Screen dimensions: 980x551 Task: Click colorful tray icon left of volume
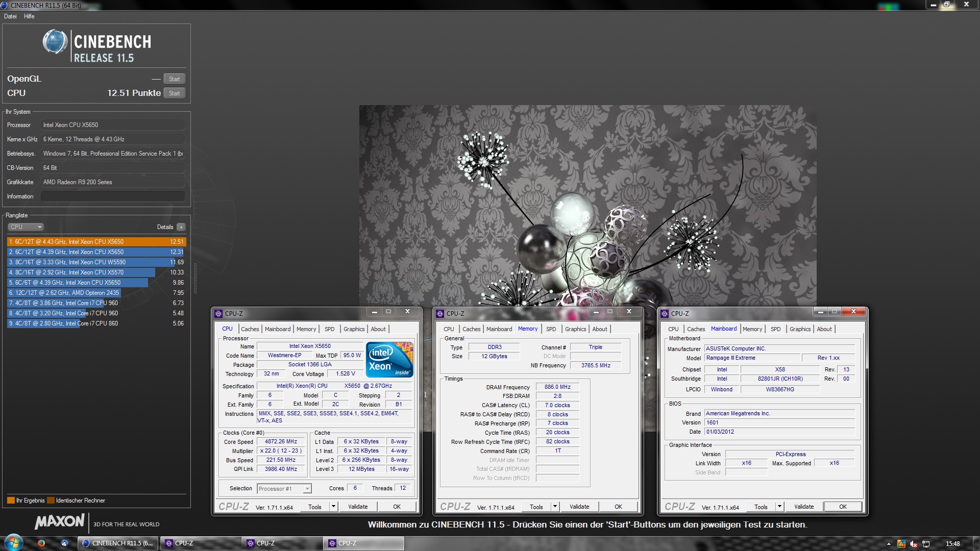point(901,544)
